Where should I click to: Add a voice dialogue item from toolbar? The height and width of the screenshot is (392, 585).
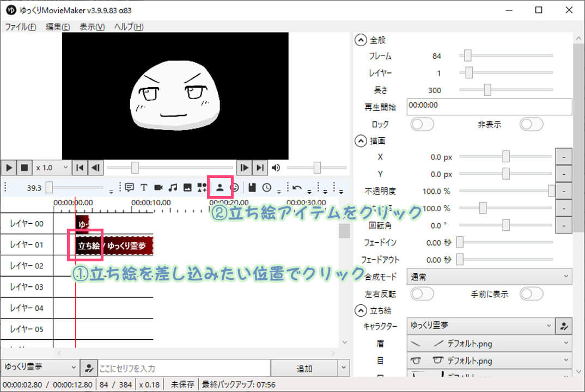(129, 188)
